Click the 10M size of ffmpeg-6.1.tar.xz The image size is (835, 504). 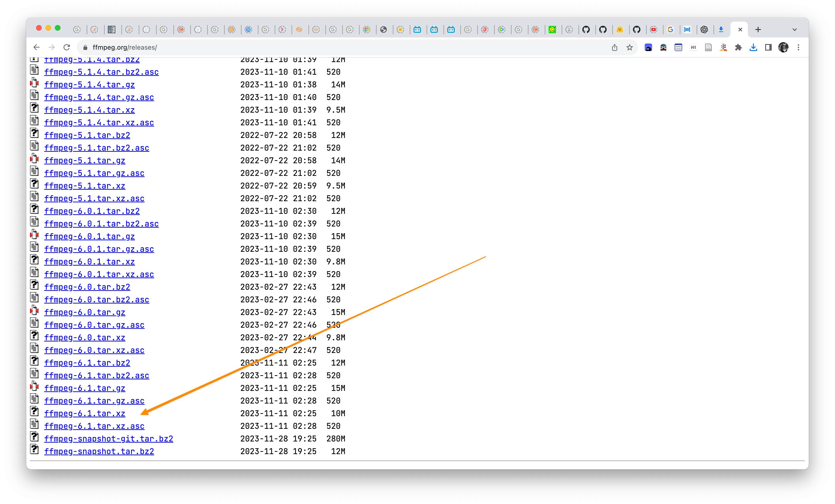coord(338,414)
